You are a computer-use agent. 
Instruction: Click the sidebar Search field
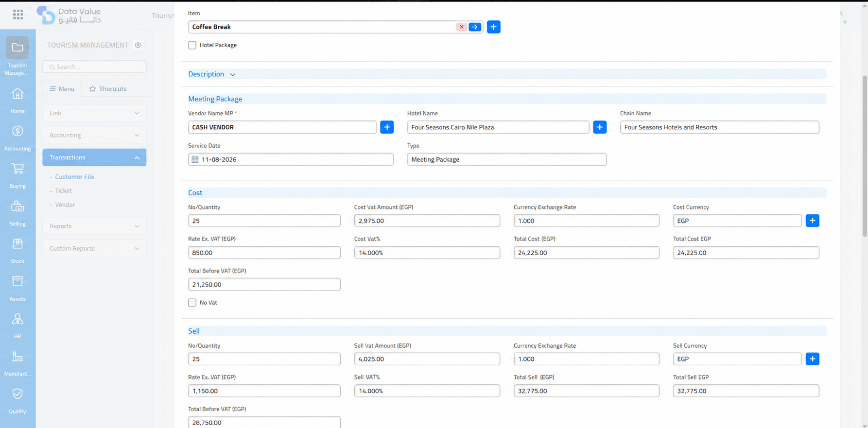click(x=94, y=67)
